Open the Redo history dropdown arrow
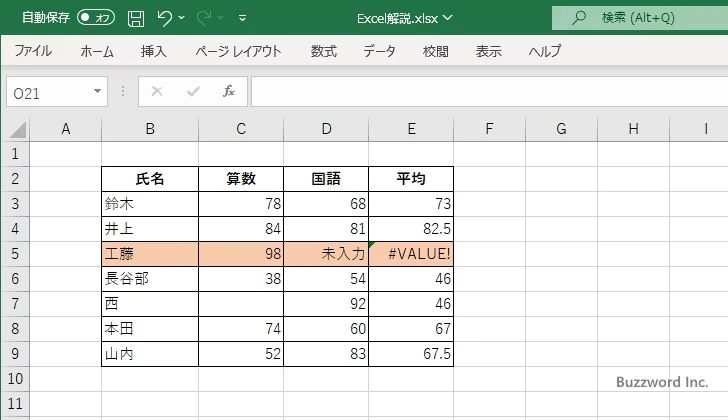The height and width of the screenshot is (420, 728). tap(221, 18)
